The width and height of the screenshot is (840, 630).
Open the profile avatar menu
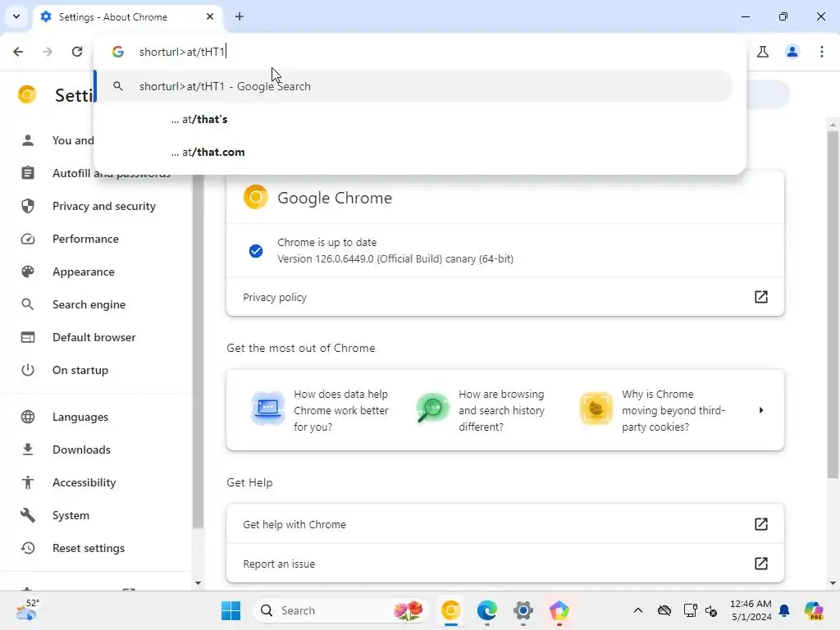[792, 52]
